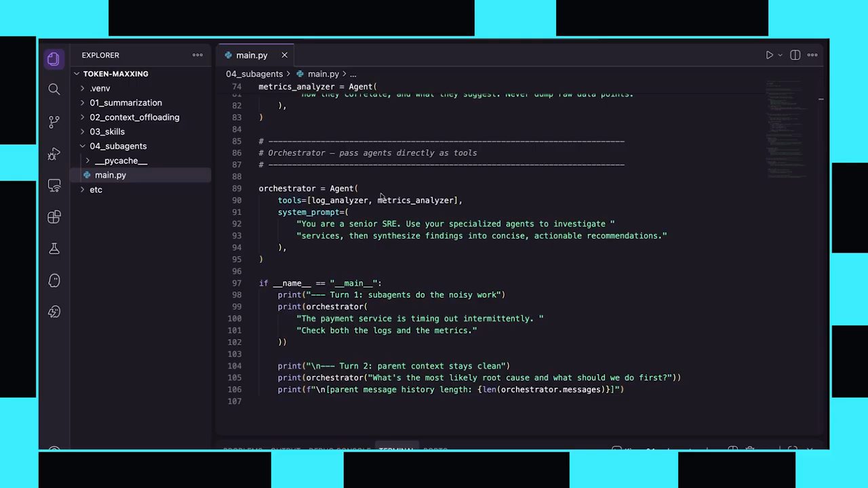Open the Remote Explorer view
Viewport: 868px width, 488px height.
pyautogui.click(x=54, y=185)
